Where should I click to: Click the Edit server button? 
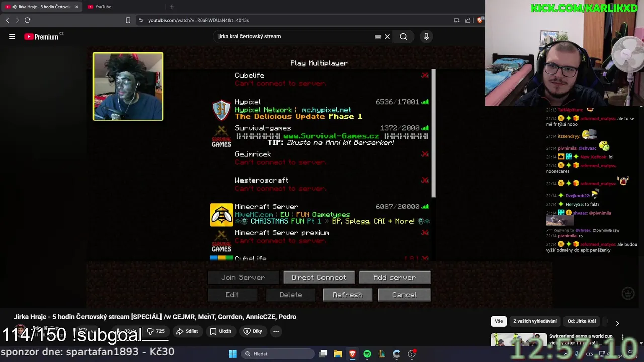click(232, 295)
